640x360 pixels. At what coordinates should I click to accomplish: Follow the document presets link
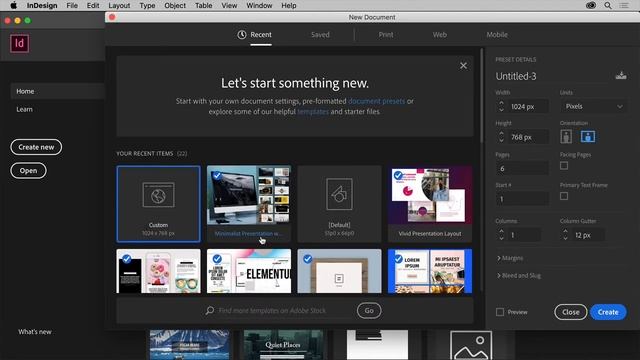coord(376,101)
